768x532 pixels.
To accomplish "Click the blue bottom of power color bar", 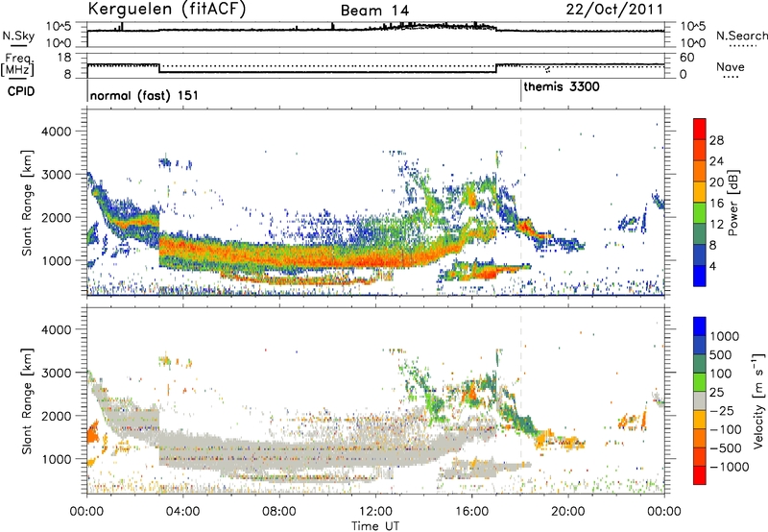I will point(700,276).
